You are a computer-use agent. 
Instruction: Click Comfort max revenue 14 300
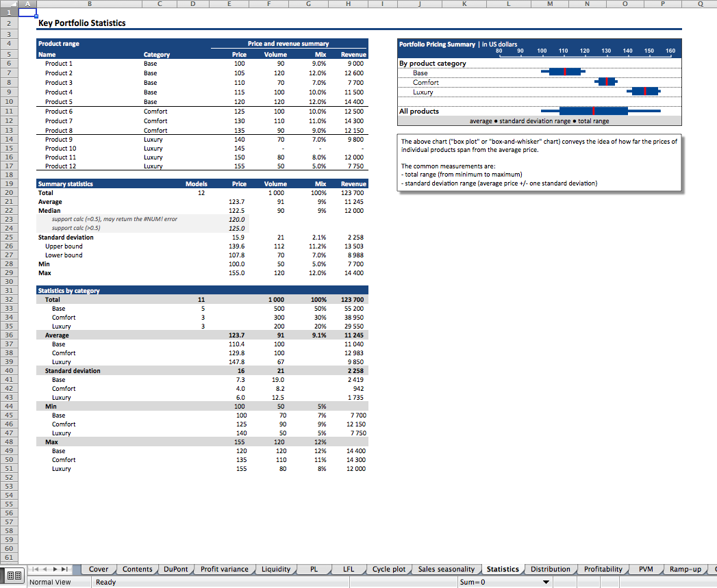(355, 460)
